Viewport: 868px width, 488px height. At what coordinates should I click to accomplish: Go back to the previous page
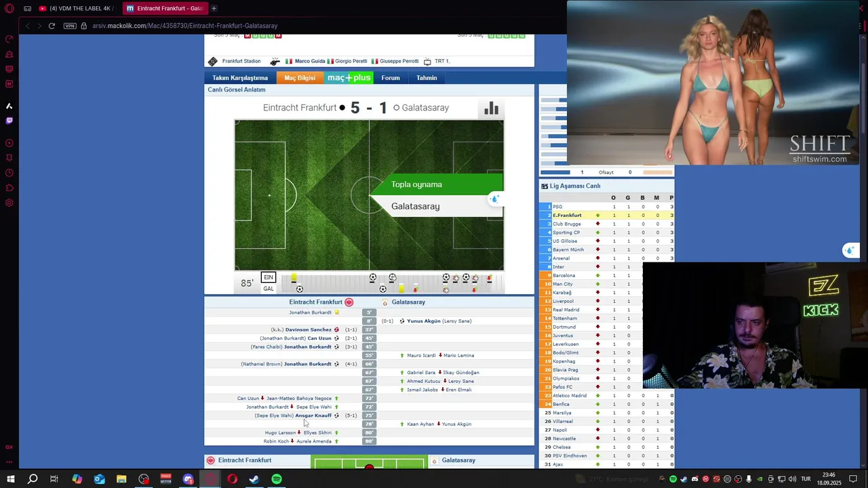27,26
